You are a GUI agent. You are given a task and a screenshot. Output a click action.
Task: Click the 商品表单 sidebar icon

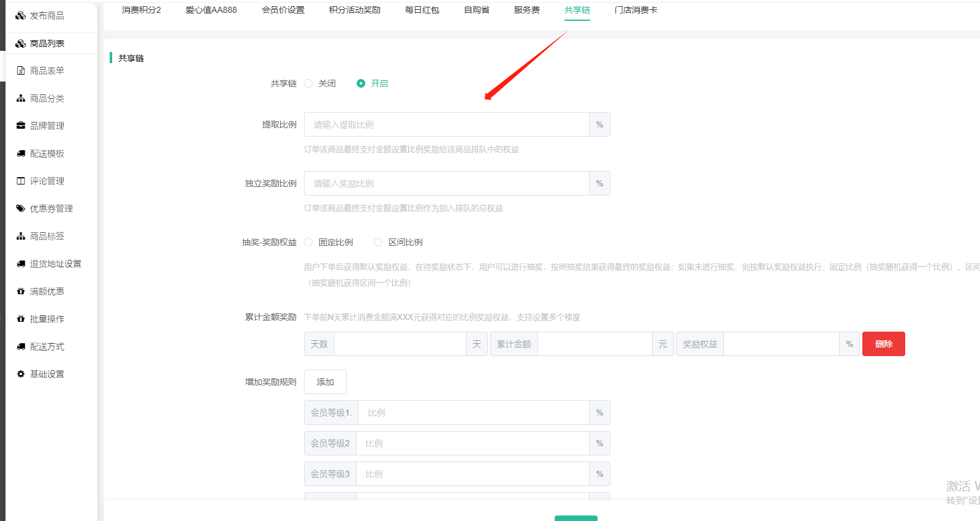[x=21, y=71]
